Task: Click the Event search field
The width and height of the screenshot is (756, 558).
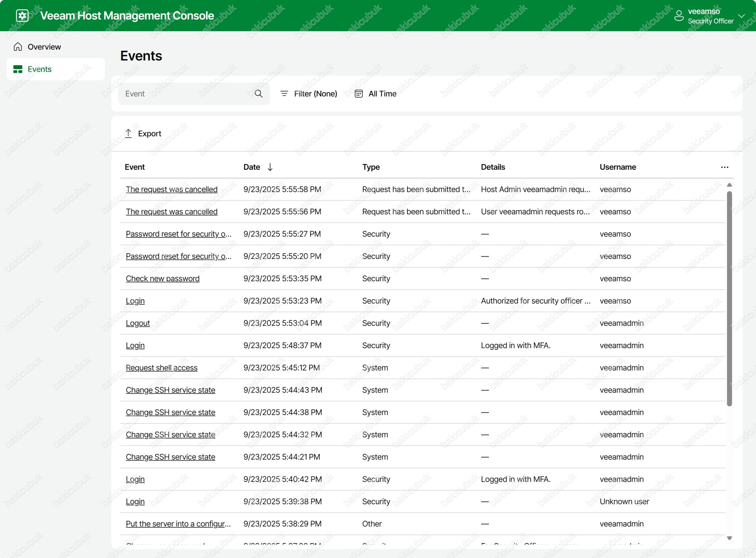Action: [194, 94]
